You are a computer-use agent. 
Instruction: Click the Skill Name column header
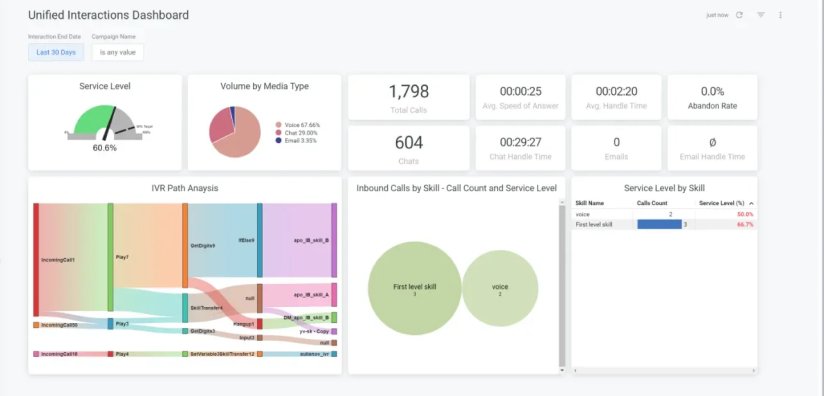(x=590, y=203)
